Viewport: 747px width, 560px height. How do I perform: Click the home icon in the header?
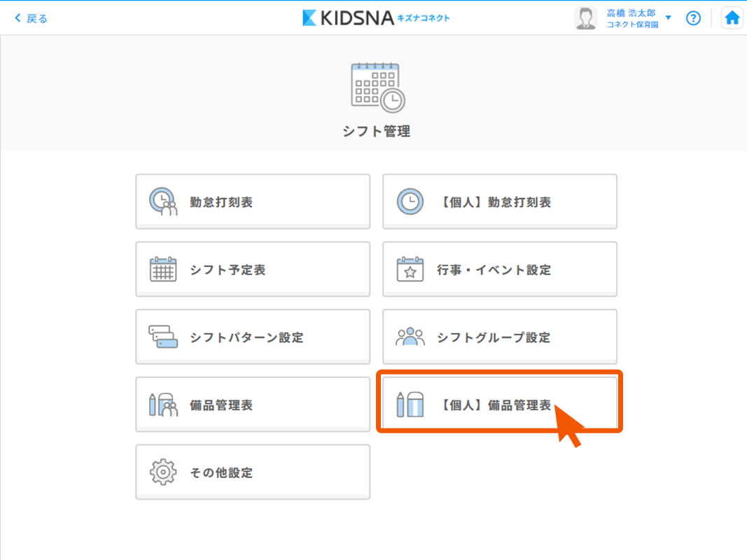pos(732,18)
